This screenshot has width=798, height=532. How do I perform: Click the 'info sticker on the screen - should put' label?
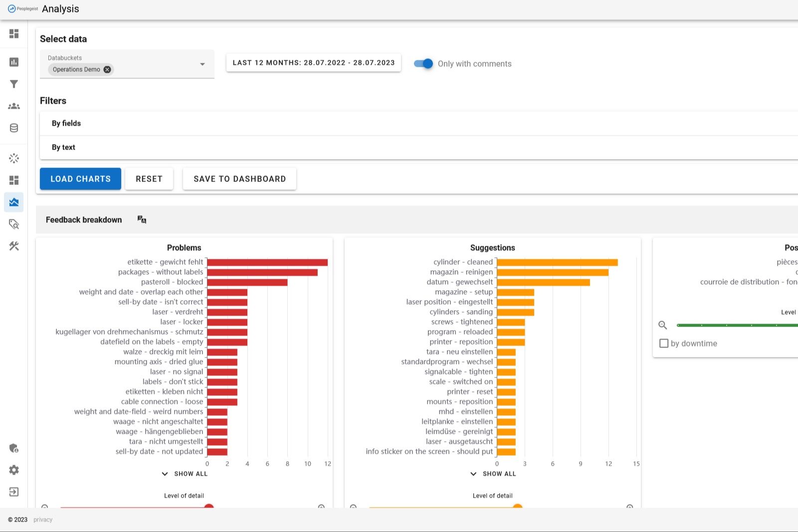[x=429, y=451]
